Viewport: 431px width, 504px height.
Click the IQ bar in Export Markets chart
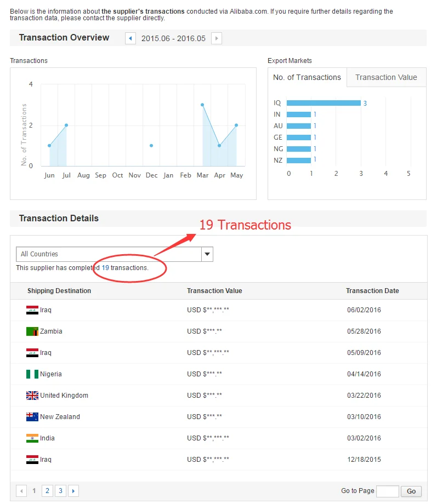coord(324,103)
